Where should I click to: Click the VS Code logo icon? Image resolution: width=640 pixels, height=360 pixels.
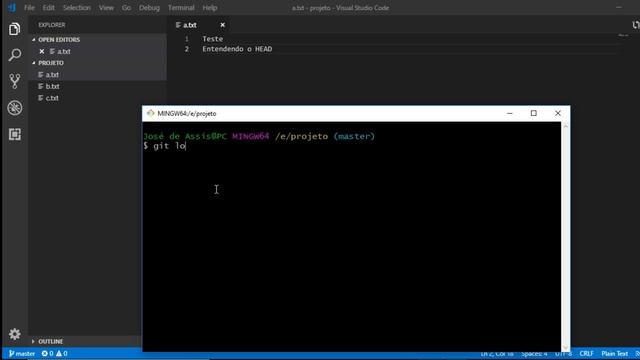(x=12, y=7)
